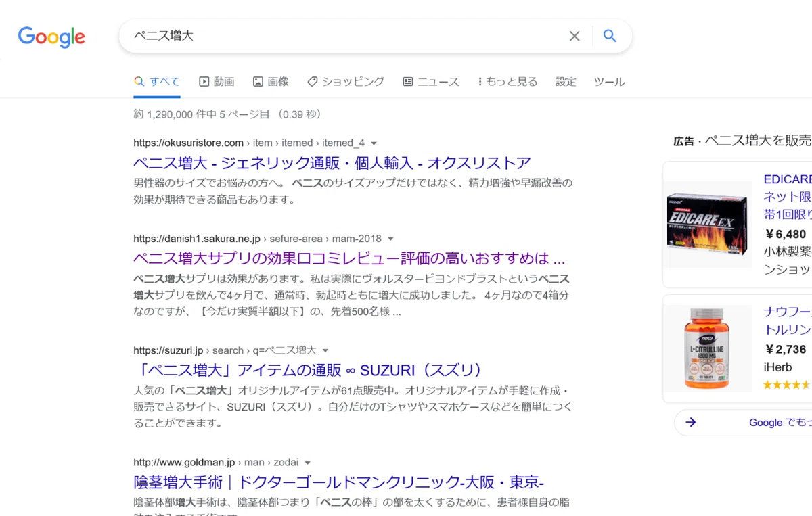Click https://suzuri.jp URL text
This screenshot has height=516, width=812.
pos(168,351)
